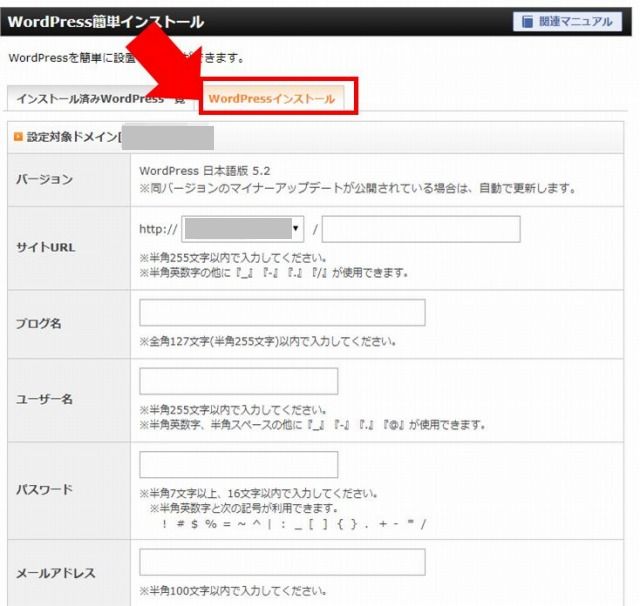Click the ブログ名 row label

tap(40, 326)
